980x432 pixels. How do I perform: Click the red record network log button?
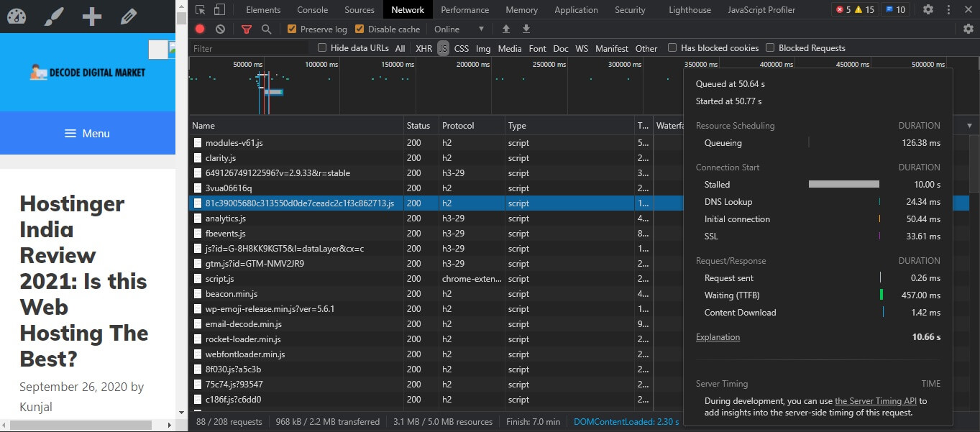pos(200,29)
